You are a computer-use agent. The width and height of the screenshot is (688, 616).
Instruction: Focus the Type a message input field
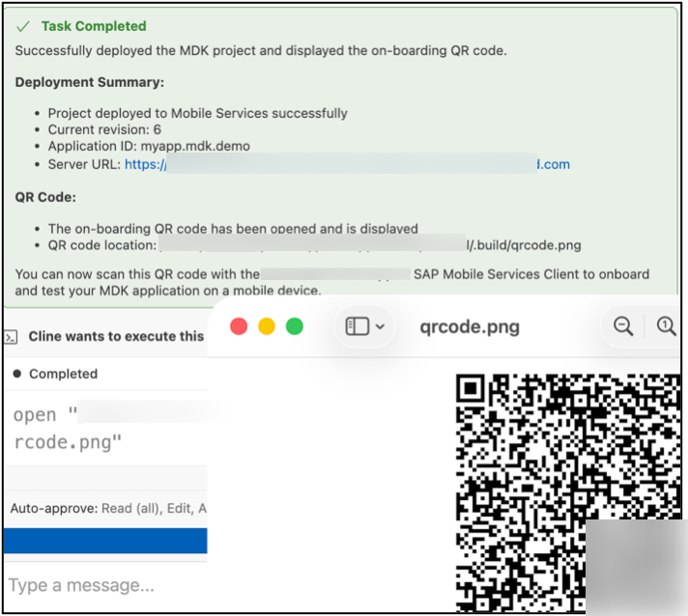click(105, 585)
